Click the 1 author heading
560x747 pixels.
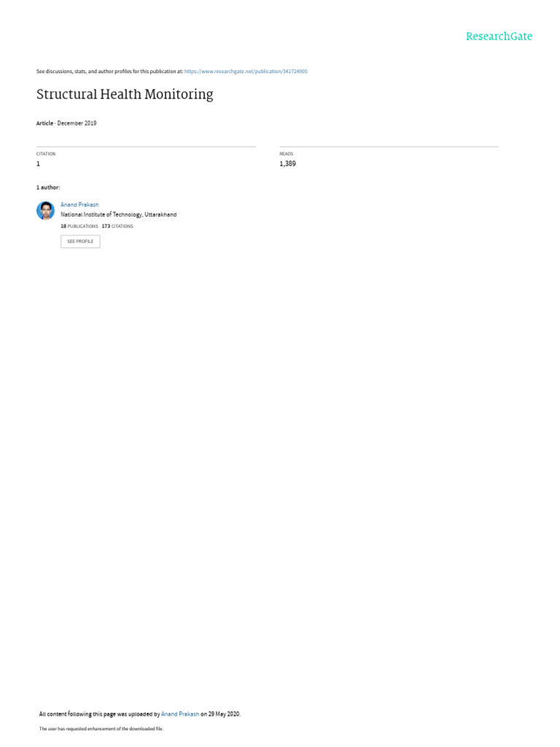(x=48, y=187)
